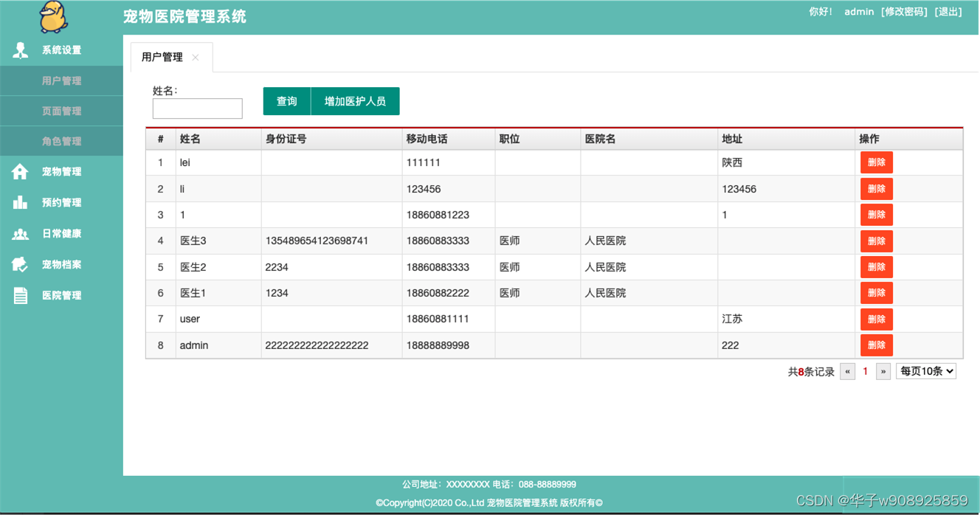Select 用户管理 sidebar submenu item
Screen dimensions: 980x515
coord(61,81)
